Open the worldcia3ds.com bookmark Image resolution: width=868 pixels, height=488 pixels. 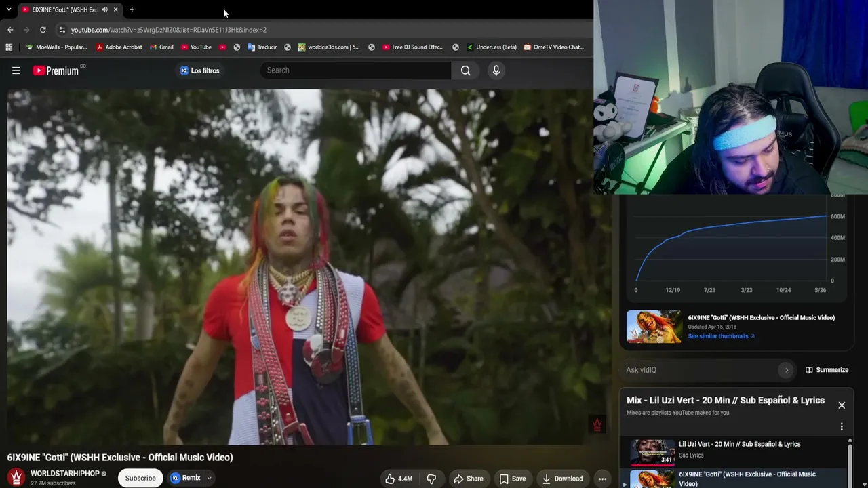(329, 47)
